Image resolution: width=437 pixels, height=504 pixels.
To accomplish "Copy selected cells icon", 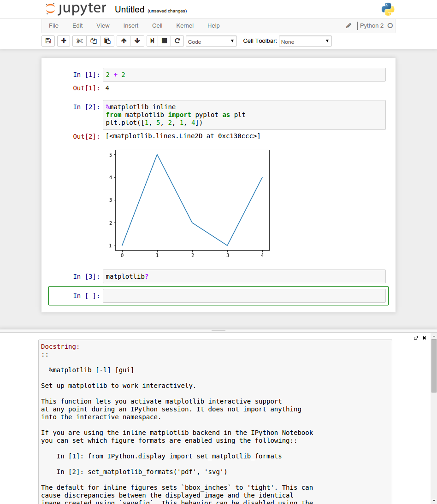I will (x=94, y=41).
